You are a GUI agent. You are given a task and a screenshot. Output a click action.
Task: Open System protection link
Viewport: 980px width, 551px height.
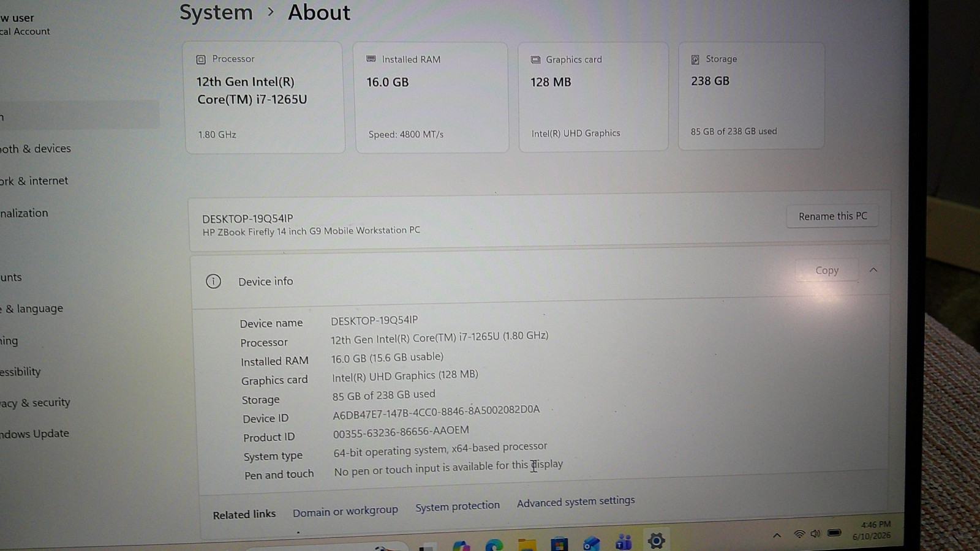(x=458, y=506)
